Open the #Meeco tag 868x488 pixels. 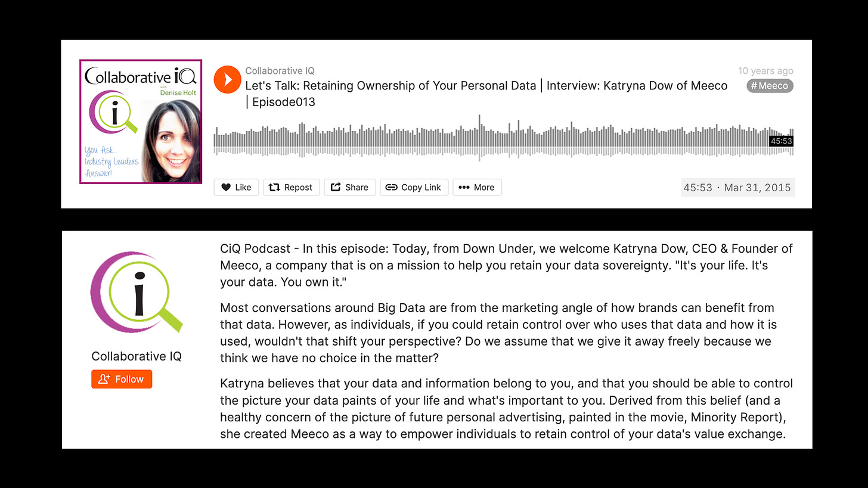tap(770, 86)
